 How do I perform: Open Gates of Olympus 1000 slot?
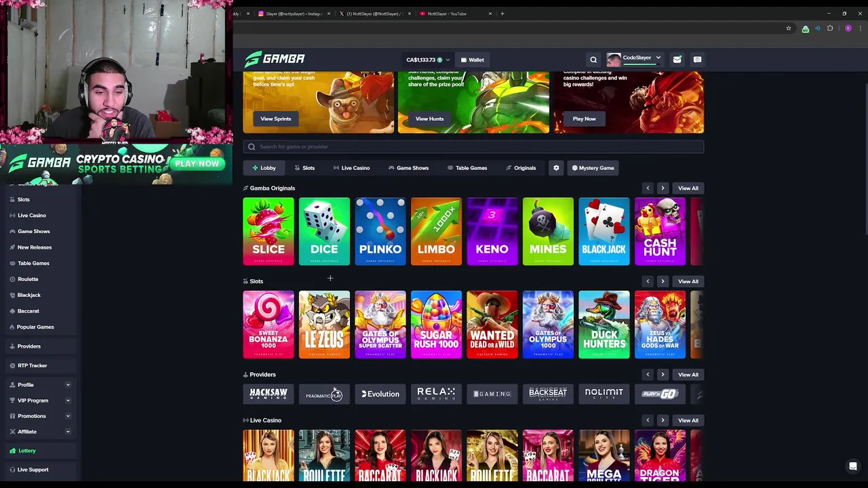[x=548, y=325]
